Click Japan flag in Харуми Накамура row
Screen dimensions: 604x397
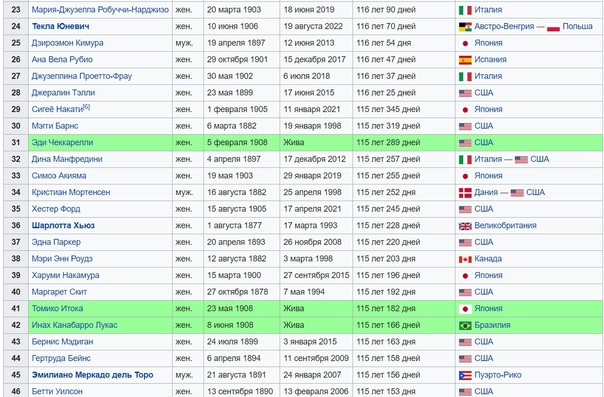pyautogui.click(x=465, y=276)
